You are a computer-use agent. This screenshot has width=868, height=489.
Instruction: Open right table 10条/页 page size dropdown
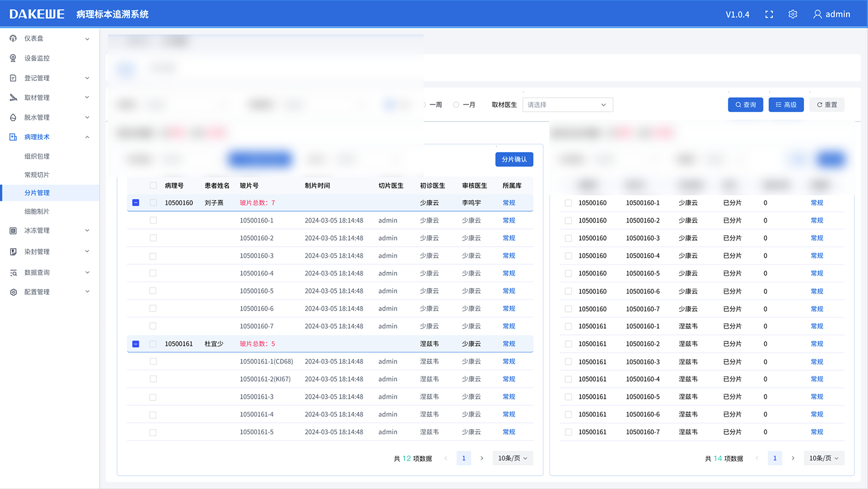point(824,458)
